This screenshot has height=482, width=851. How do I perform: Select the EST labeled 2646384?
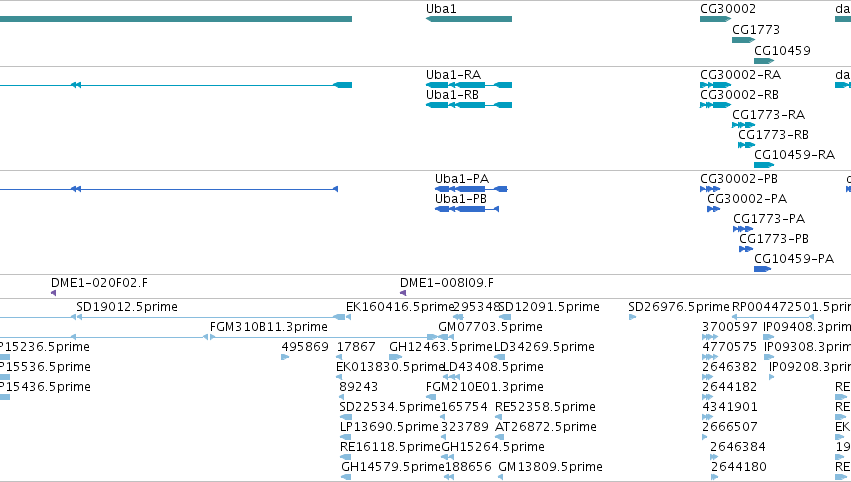click(738, 448)
